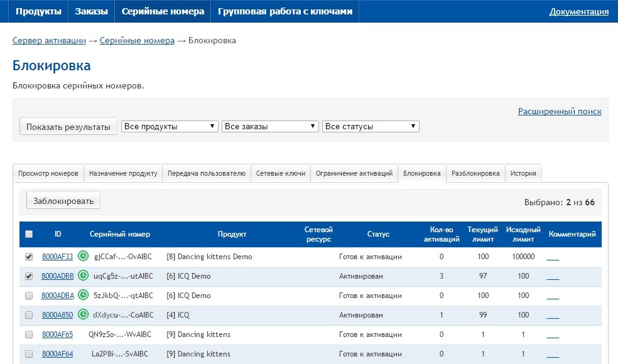Select the checkbox for row 8000AF65
618x364 pixels.
coord(28,335)
